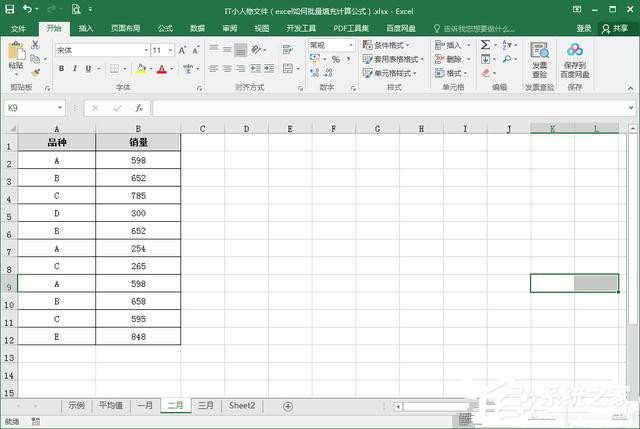The image size is (640, 429).
Task: Click the red font color swatch
Action: [163, 69]
